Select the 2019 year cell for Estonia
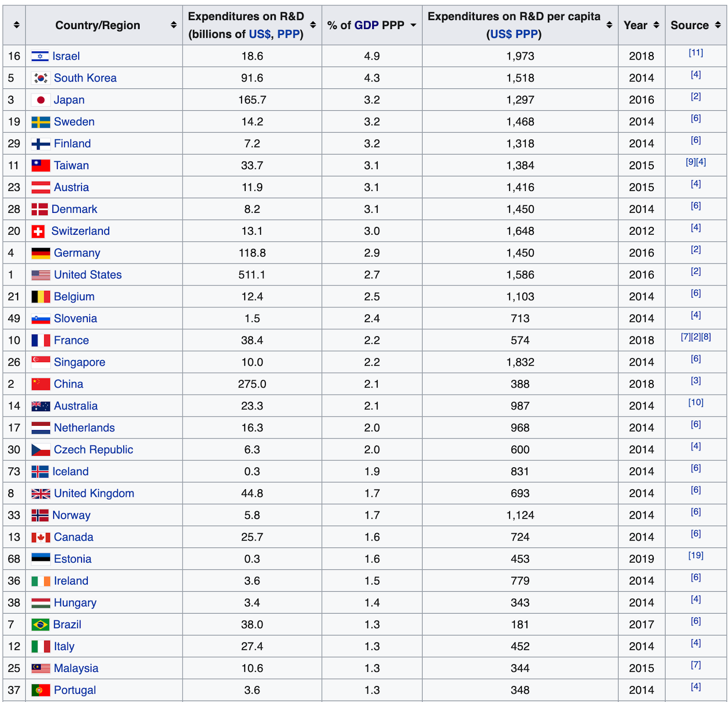 click(x=642, y=559)
